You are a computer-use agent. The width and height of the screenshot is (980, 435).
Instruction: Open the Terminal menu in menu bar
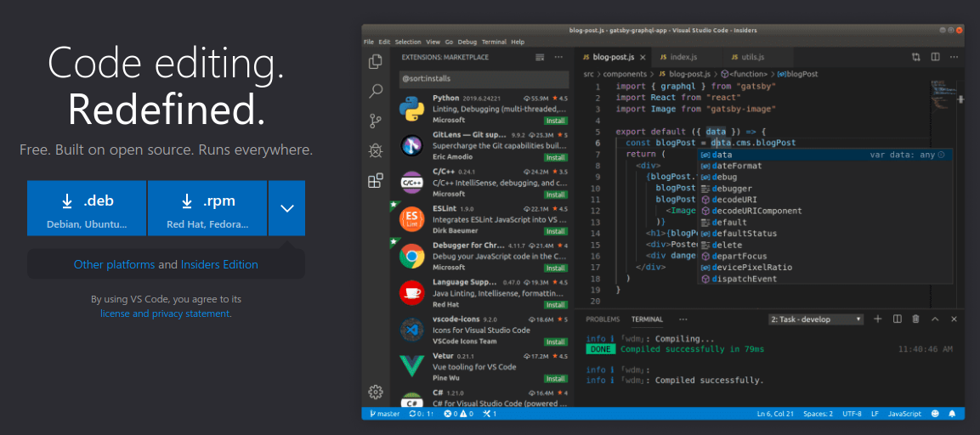[494, 42]
